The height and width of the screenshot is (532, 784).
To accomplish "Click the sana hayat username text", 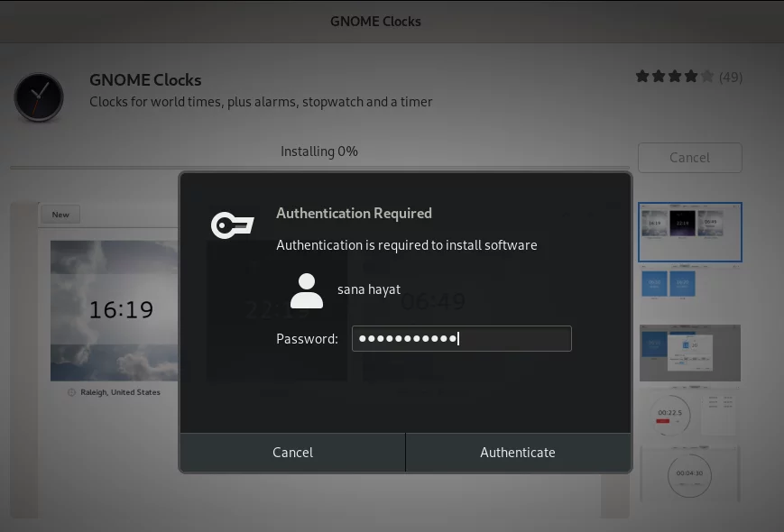I will pos(369,289).
